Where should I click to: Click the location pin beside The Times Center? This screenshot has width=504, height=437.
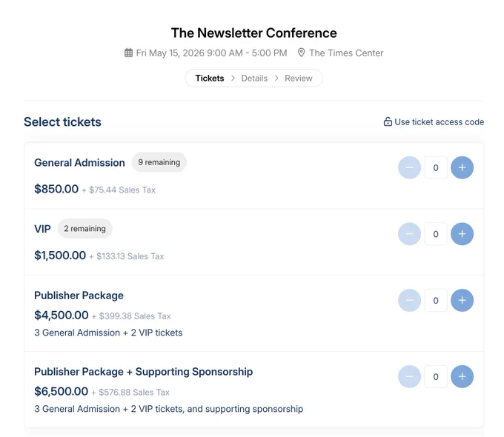click(301, 53)
